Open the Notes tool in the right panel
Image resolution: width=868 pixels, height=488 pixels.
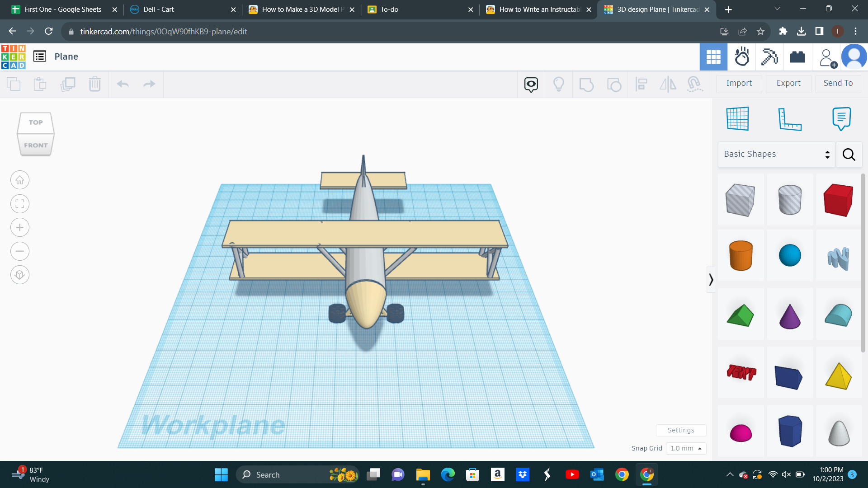pyautogui.click(x=841, y=118)
